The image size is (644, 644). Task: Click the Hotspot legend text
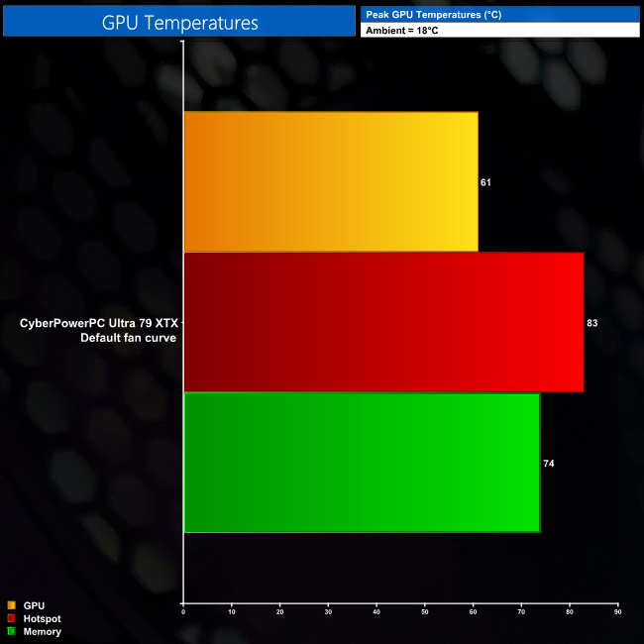[42, 618]
